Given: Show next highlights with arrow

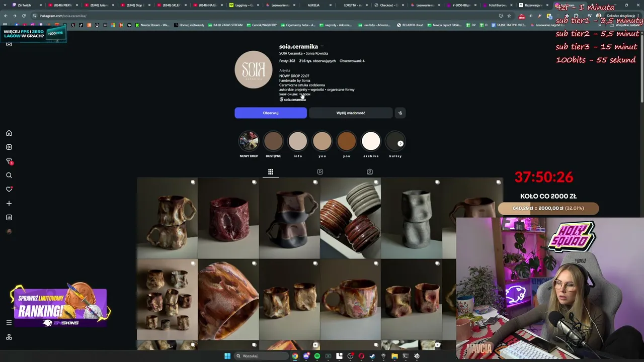Looking at the screenshot, I should [x=400, y=144].
